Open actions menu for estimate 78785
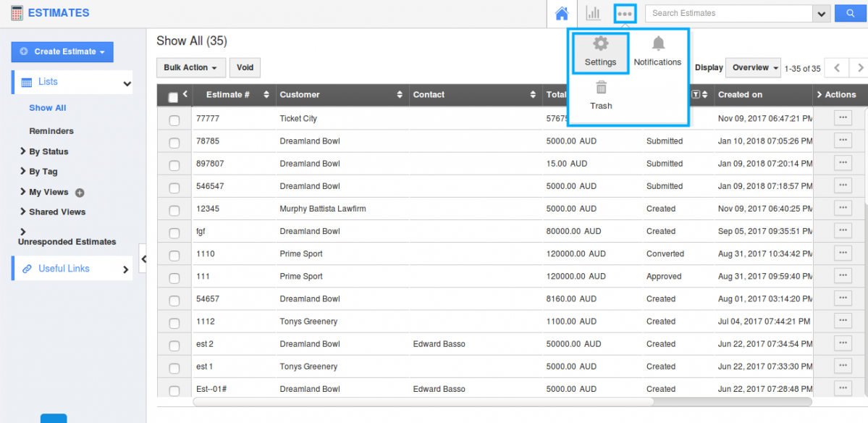The image size is (868, 423). [843, 140]
